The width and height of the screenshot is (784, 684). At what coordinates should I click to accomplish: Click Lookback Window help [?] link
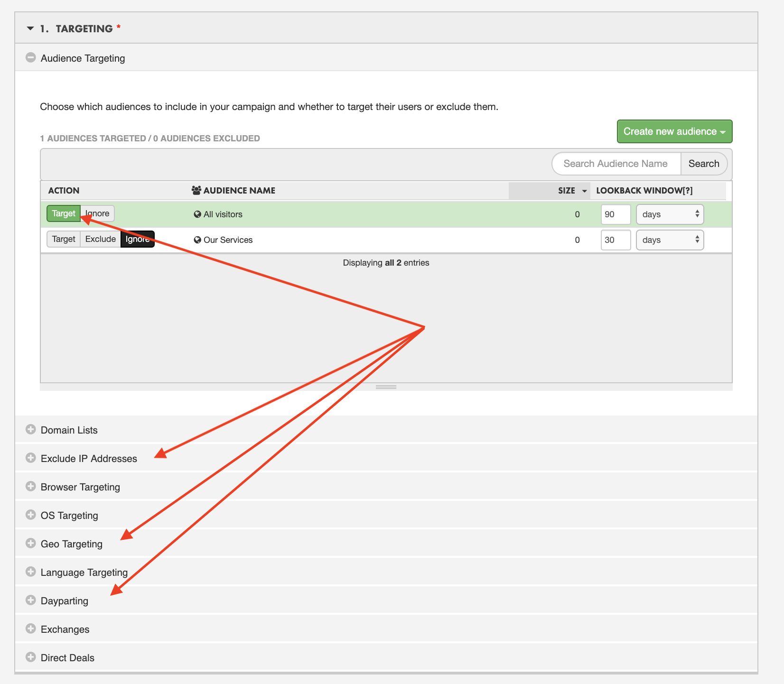pyautogui.click(x=687, y=190)
